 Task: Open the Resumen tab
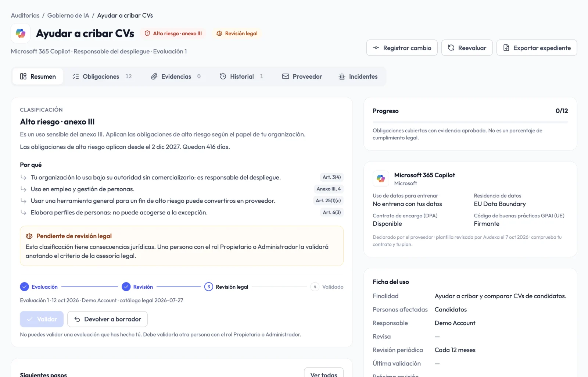pyautogui.click(x=38, y=77)
